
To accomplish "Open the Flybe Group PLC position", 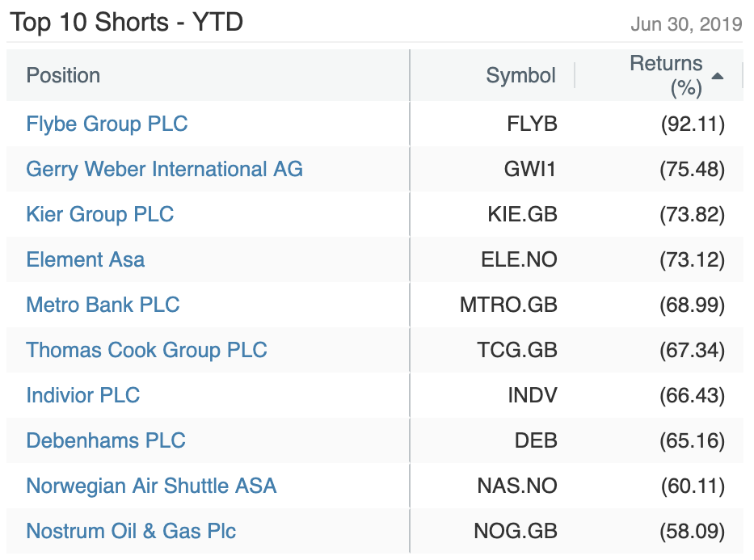I will [107, 124].
